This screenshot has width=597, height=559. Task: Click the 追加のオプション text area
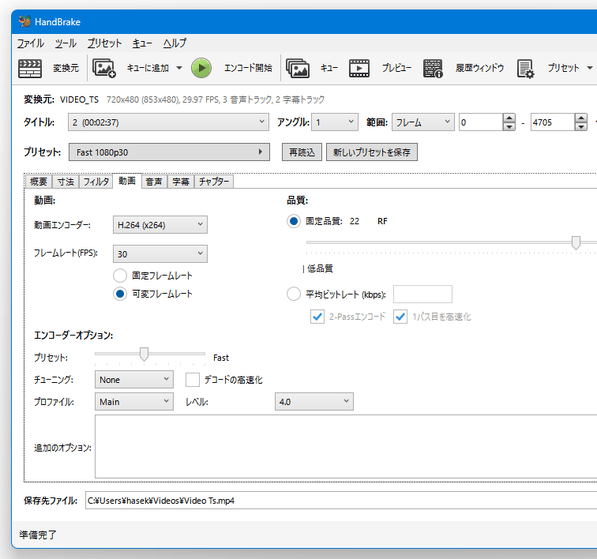pyautogui.click(x=346, y=447)
